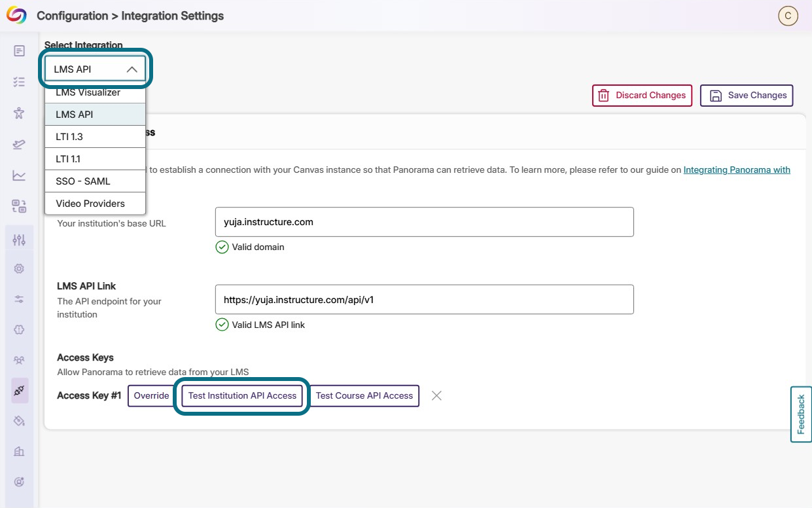The width and height of the screenshot is (812, 508).
Task: Click the LMS API Link label
Action: pyautogui.click(x=86, y=286)
